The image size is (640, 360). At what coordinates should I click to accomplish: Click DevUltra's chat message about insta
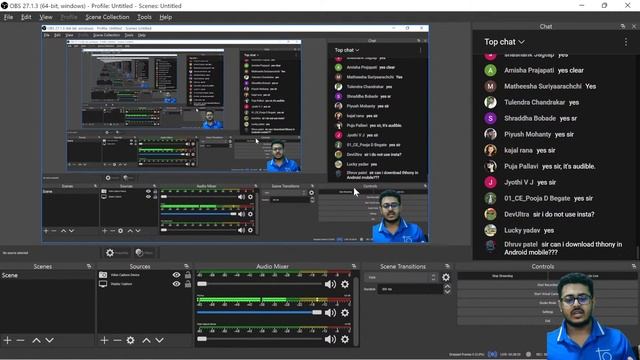point(564,214)
